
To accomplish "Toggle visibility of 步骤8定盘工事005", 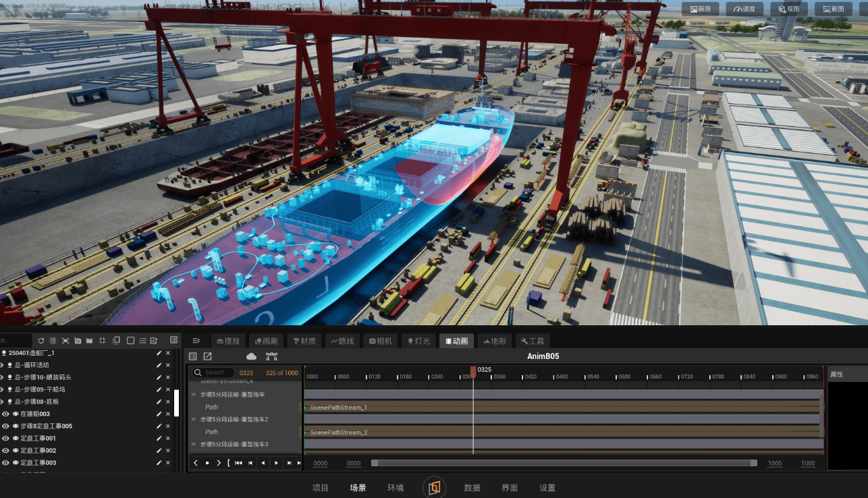I will coord(5,426).
